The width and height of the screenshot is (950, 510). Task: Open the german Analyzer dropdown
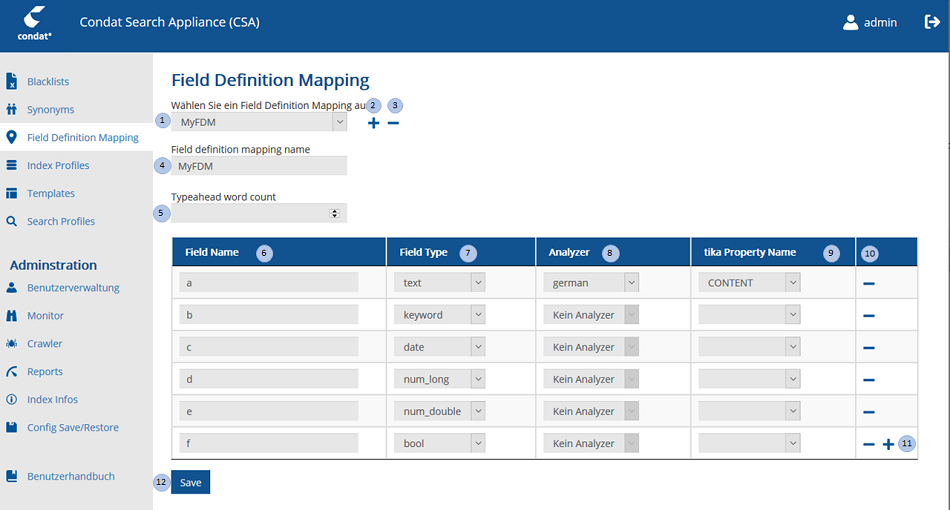591,282
